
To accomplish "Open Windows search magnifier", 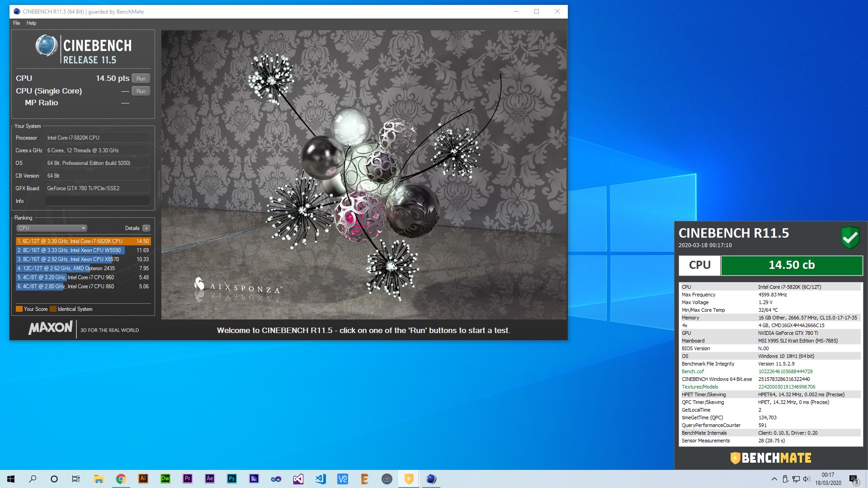I will 33,479.
